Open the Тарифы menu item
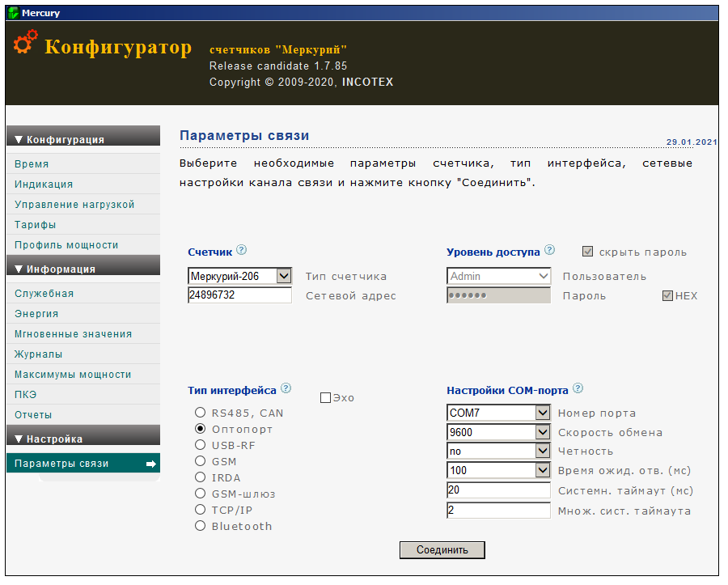Screen dimensions: 728x585 35,225
